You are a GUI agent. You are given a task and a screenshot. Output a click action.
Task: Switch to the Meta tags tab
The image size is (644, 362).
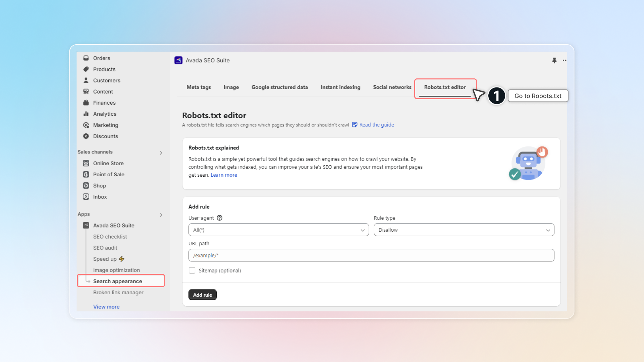pos(199,87)
